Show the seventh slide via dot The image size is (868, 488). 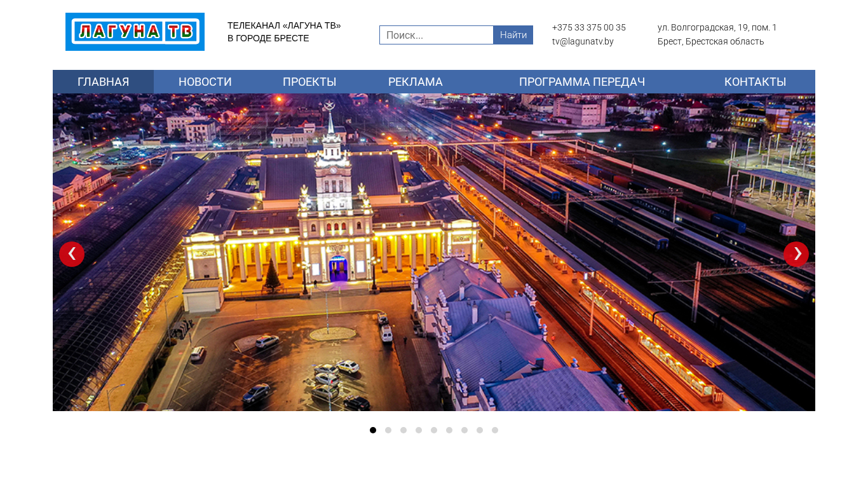click(480, 430)
